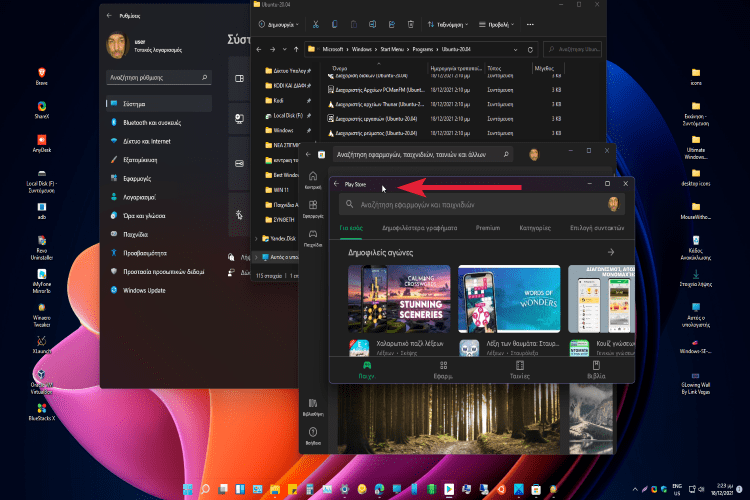The width and height of the screenshot is (750, 500).
Task: Select the Δημοφιλέστερα γραφήματα tab
Action: [x=419, y=228]
